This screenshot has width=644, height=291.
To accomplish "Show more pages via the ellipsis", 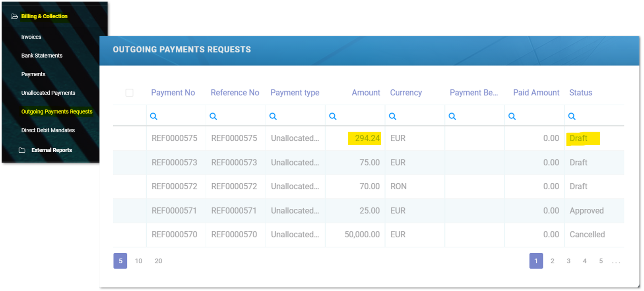I will click(x=616, y=261).
